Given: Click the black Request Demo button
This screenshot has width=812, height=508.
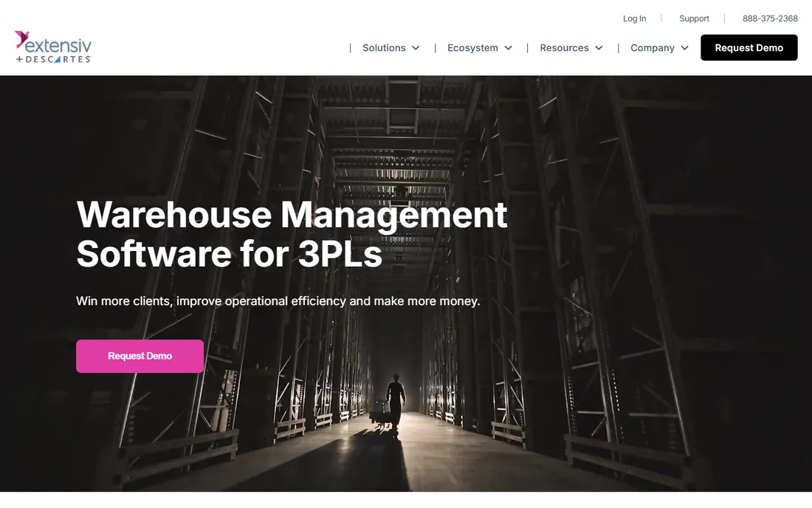Looking at the screenshot, I should tap(749, 48).
